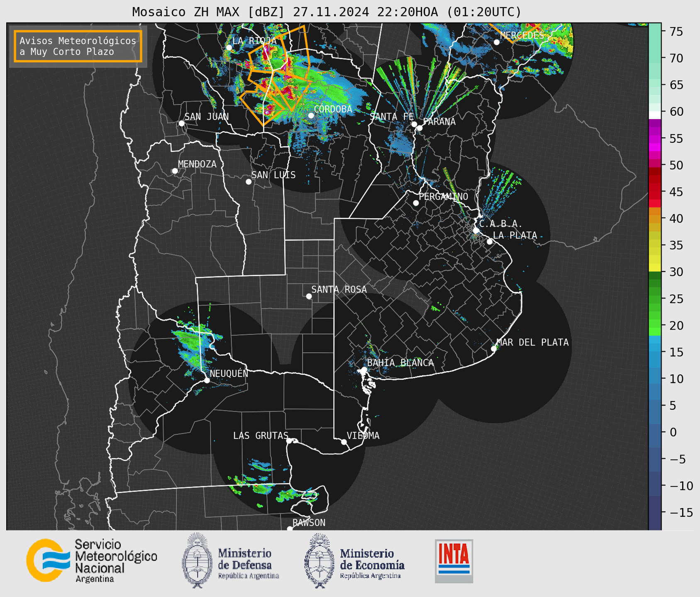Click the Pergamino city marker dot
Screen dimensions: 700x597
tap(416, 203)
